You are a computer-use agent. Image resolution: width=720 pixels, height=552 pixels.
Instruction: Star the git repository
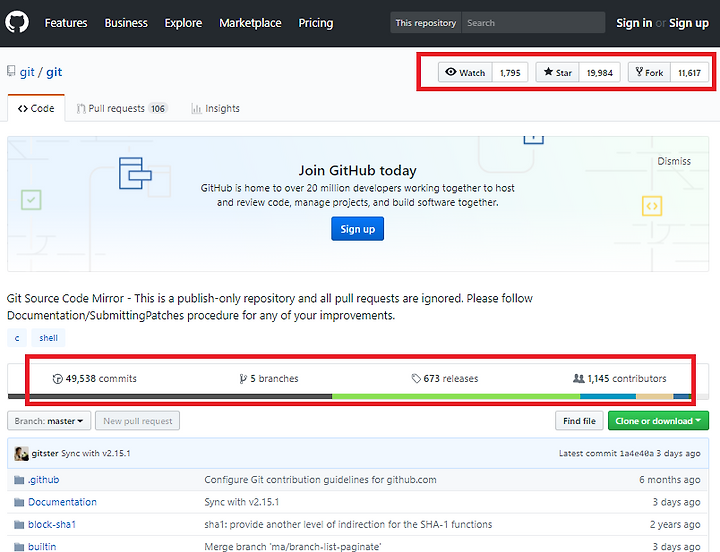pos(557,73)
